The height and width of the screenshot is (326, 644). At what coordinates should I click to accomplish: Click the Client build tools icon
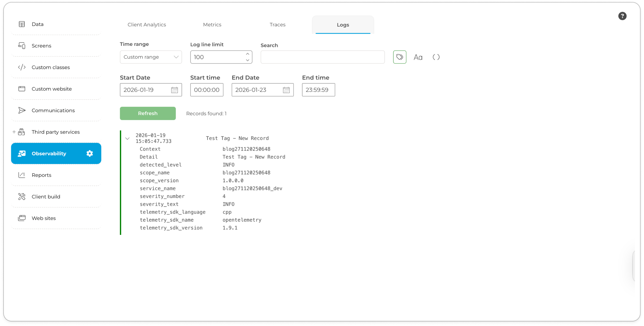click(x=22, y=197)
